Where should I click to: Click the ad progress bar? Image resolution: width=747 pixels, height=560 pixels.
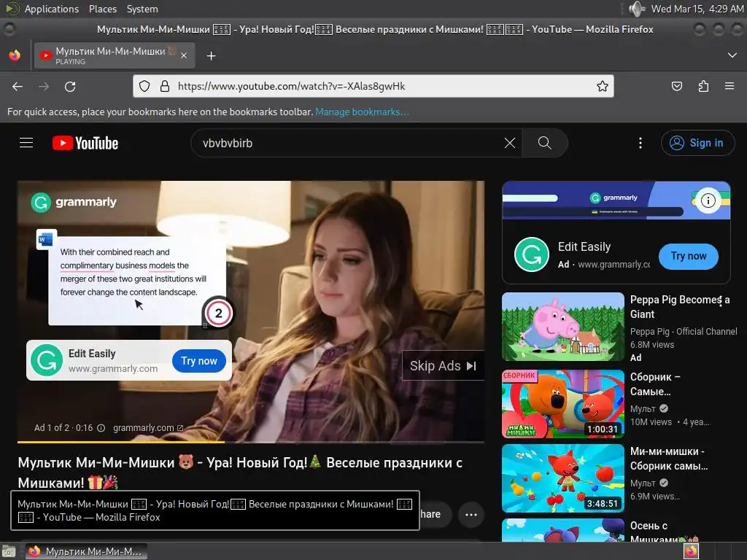click(251, 442)
